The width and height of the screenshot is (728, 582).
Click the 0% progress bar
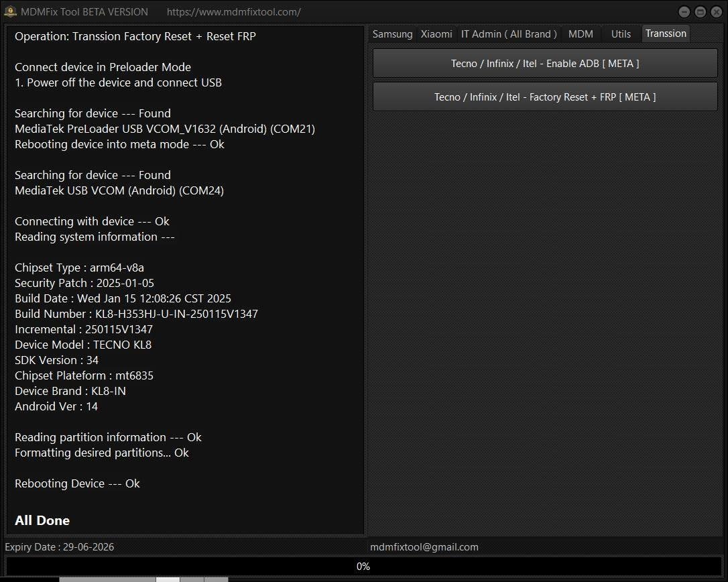point(363,567)
